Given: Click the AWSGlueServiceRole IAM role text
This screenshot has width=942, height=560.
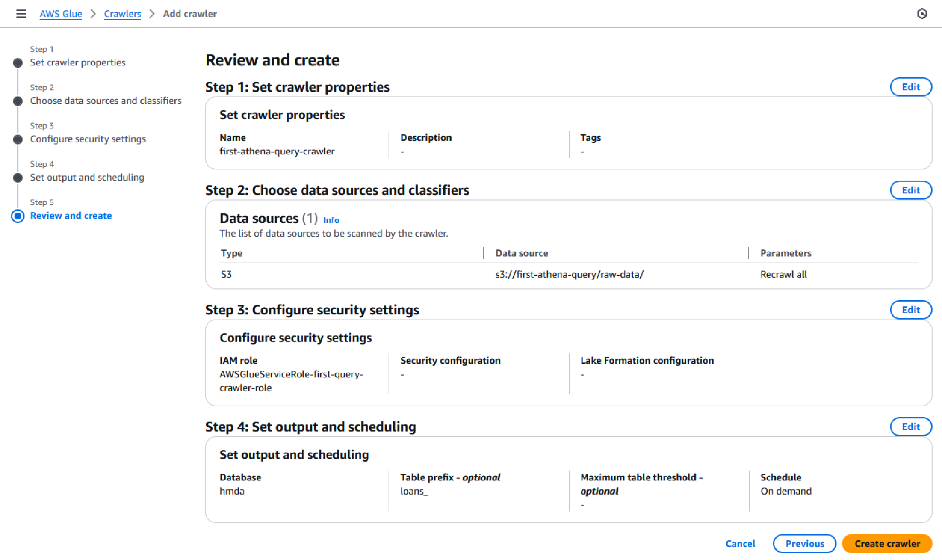Looking at the screenshot, I should click(291, 374).
